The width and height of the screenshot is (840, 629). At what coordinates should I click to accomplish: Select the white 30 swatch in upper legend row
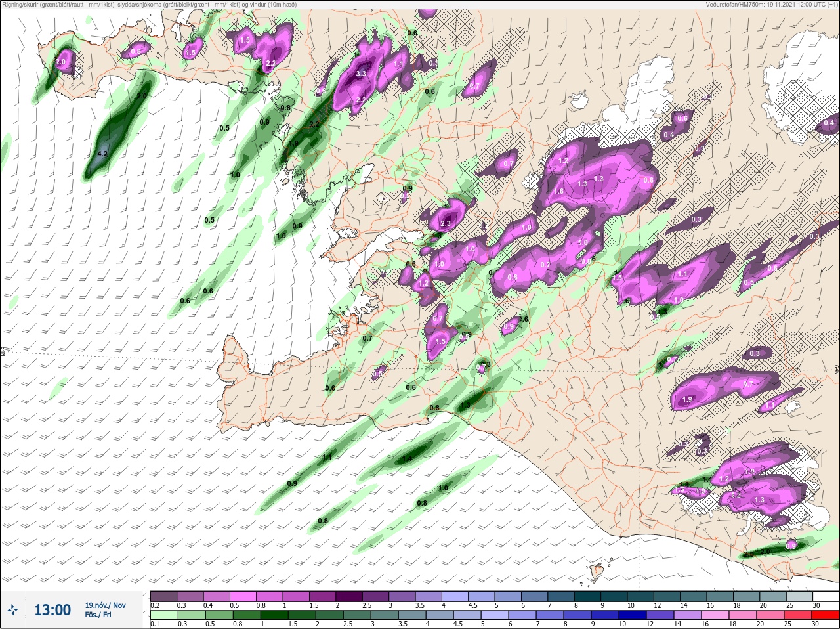click(x=827, y=596)
